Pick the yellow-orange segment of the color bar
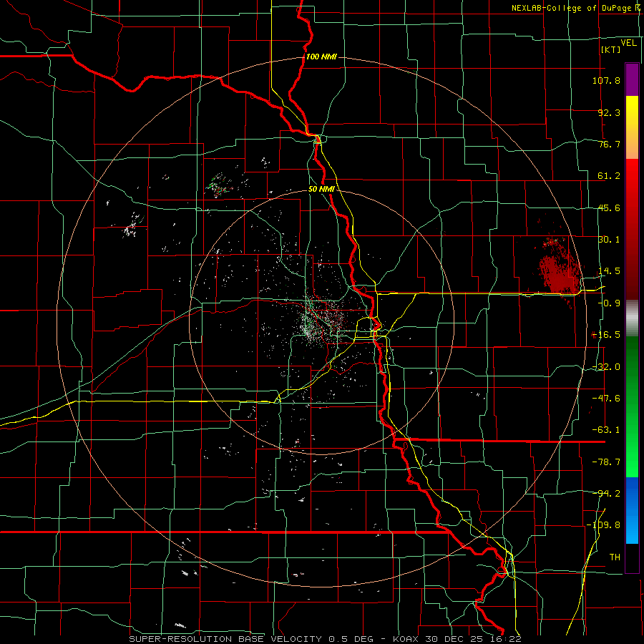The image size is (644, 644). (x=632, y=128)
